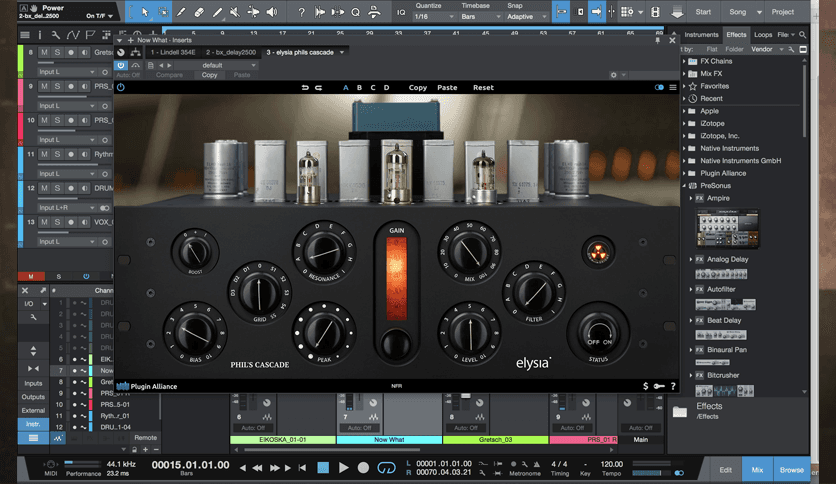836x484 pixels.
Task: Record-arm track 10
Action: (x=70, y=120)
